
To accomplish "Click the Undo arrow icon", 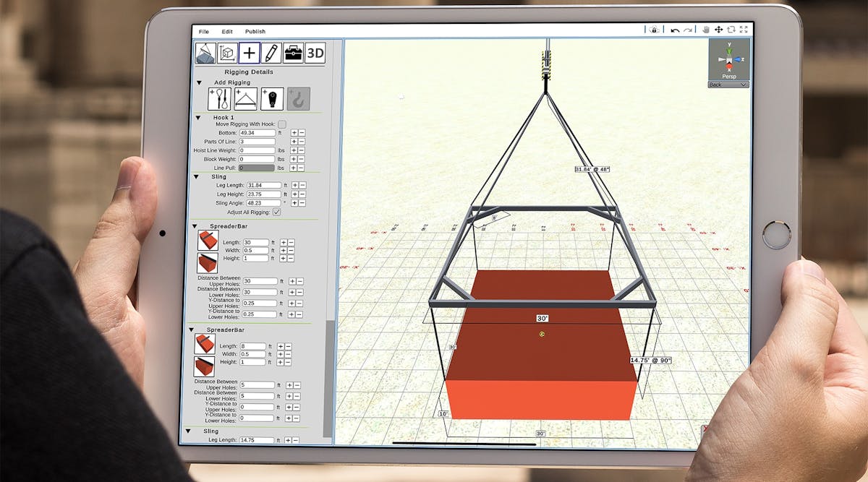I will click(x=675, y=30).
